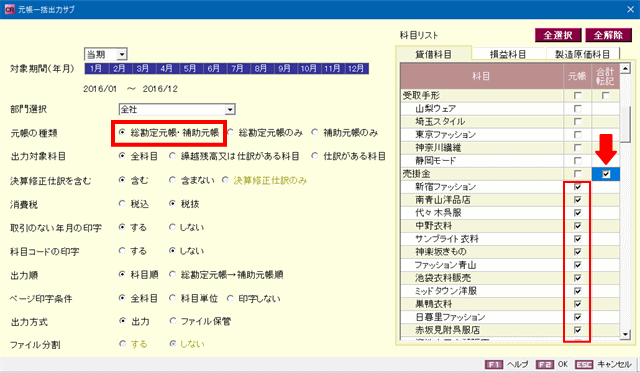Viewport: 640px width, 373px height.
Task: Click the ヘルプ label
Action: tap(518, 364)
